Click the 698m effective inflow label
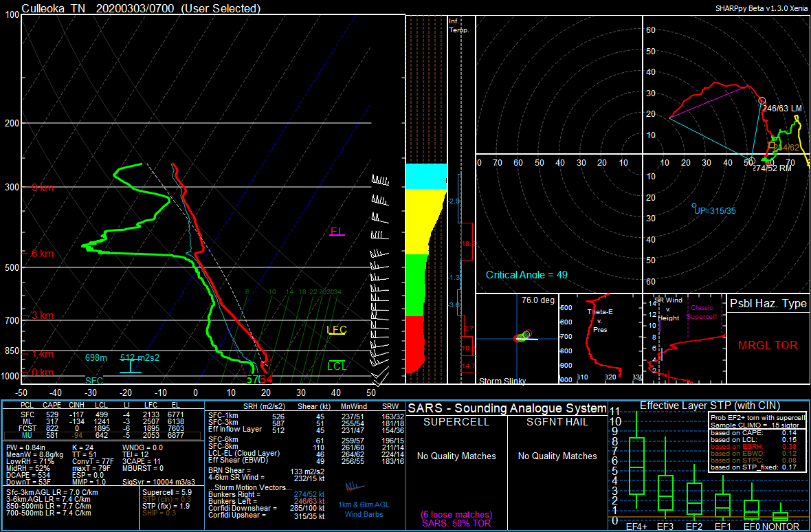This screenshot has width=811, height=532. (x=96, y=358)
